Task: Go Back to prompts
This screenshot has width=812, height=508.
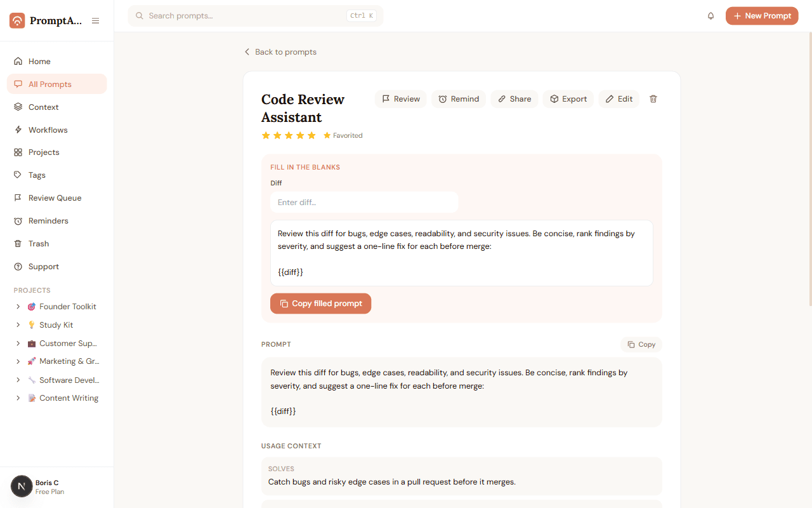Action: (280, 52)
